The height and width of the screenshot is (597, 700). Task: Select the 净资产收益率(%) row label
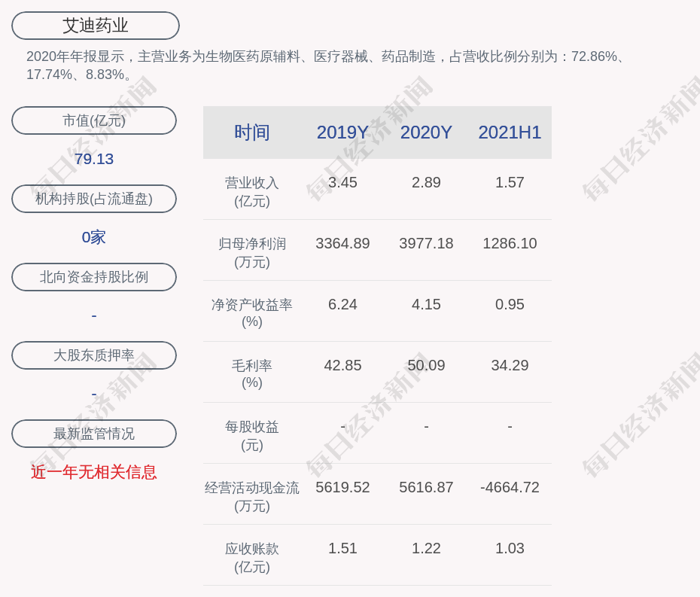(x=252, y=313)
